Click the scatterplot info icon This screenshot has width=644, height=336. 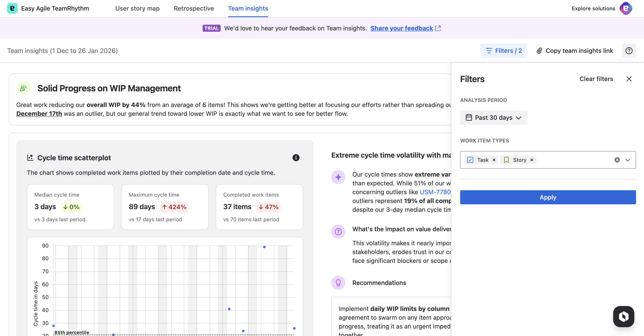pos(296,158)
